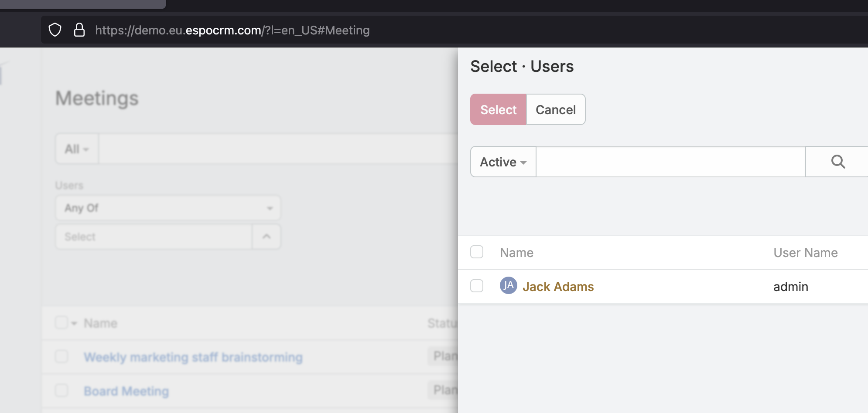Click the browser address bar URL
The width and height of the screenshot is (868, 413).
(232, 30)
